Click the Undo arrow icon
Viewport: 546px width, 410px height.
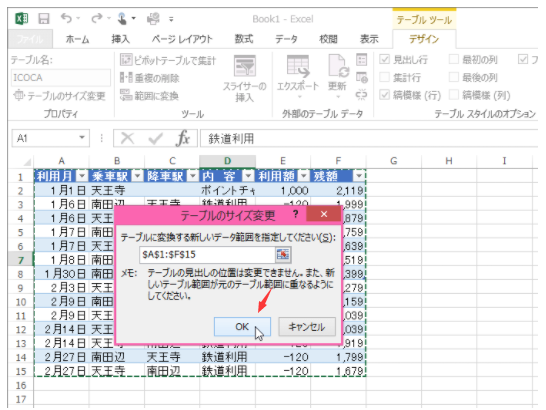(x=66, y=18)
